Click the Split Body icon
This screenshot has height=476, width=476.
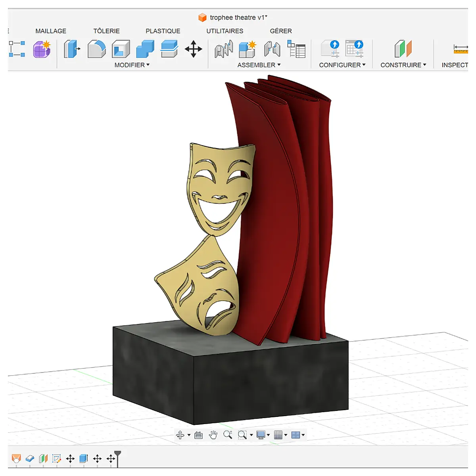tap(169, 49)
